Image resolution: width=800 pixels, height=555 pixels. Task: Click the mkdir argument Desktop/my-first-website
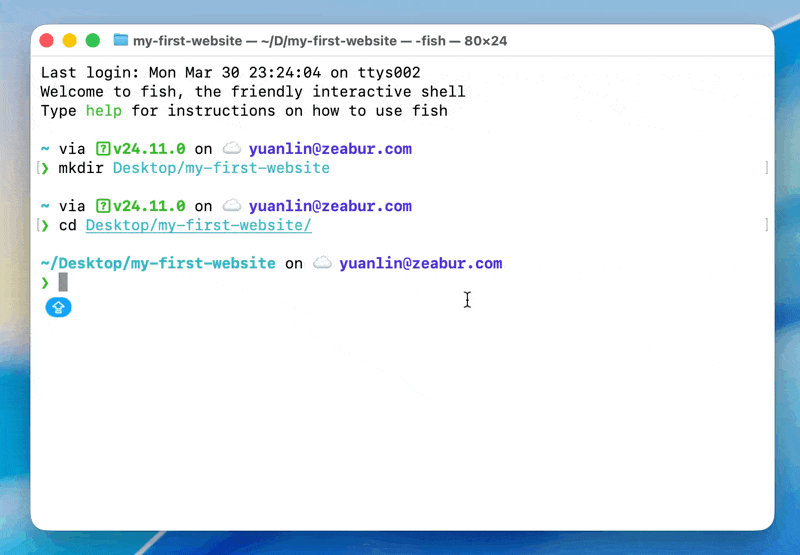(x=221, y=168)
